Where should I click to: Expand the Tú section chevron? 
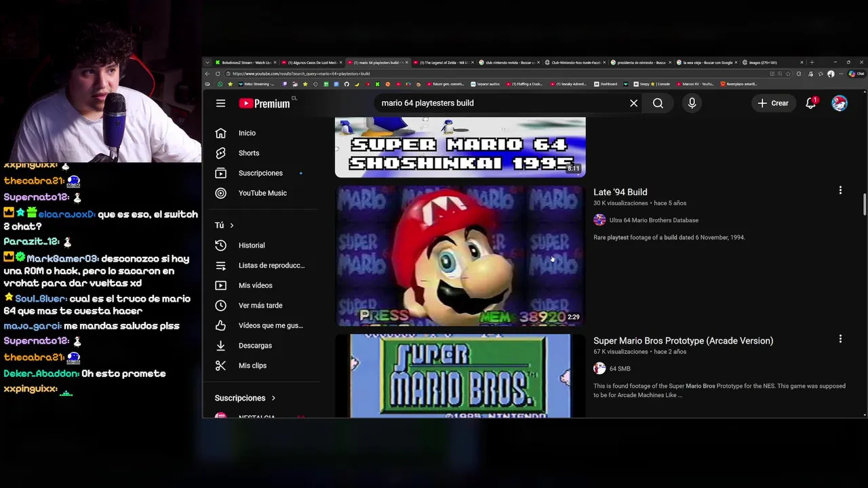point(231,225)
